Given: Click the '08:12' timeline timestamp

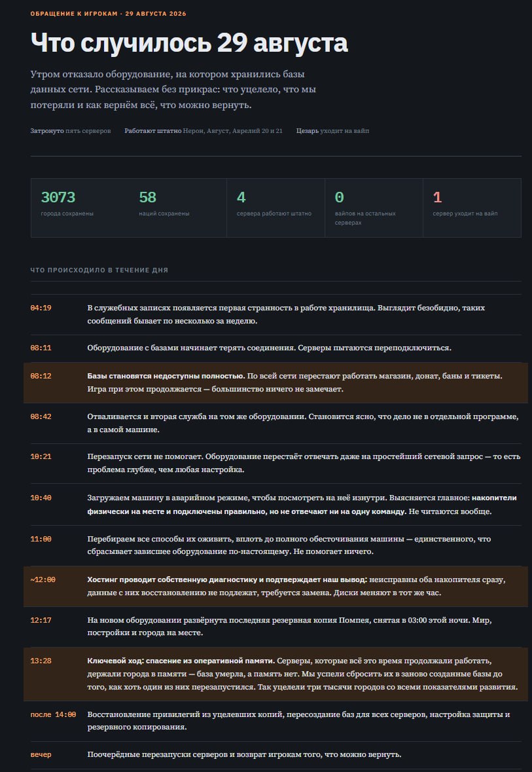Looking at the screenshot, I should (41, 376).
